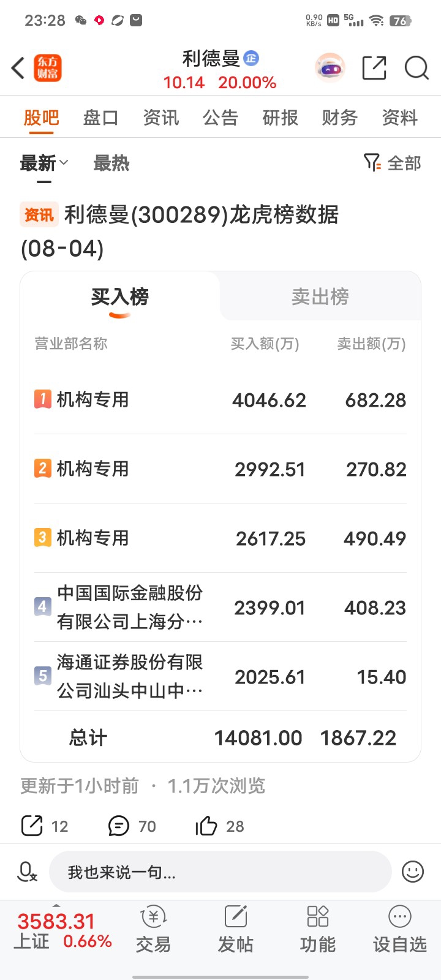Open the emoji smiley icon
This screenshot has height=980, width=441.
tap(413, 872)
